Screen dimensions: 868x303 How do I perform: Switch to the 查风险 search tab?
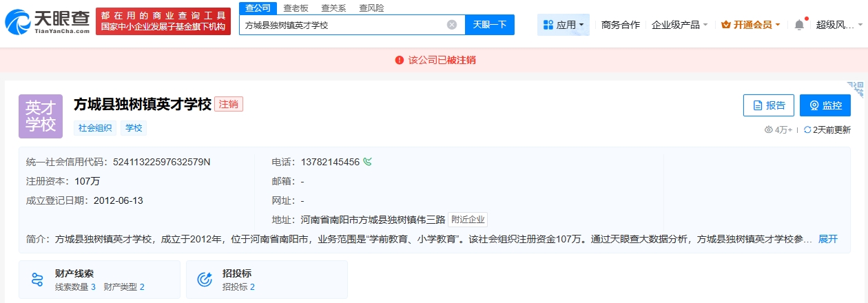(x=371, y=8)
